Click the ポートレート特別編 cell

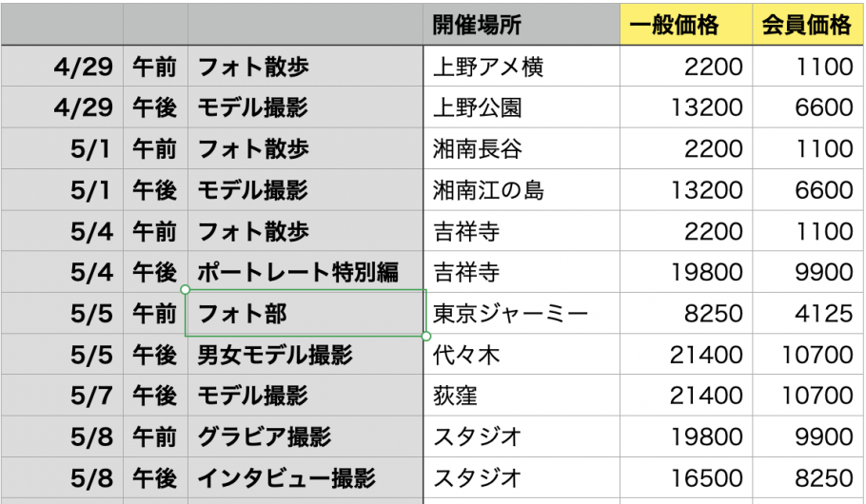pos(305,272)
